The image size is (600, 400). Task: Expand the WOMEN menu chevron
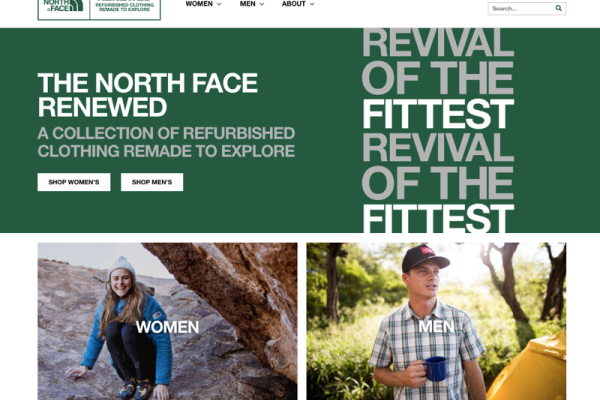point(219,4)
